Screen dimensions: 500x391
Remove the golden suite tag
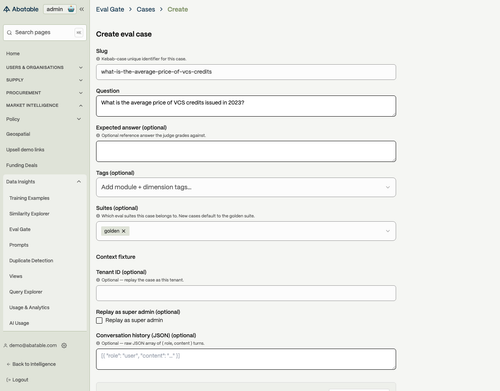coord(123,231)
